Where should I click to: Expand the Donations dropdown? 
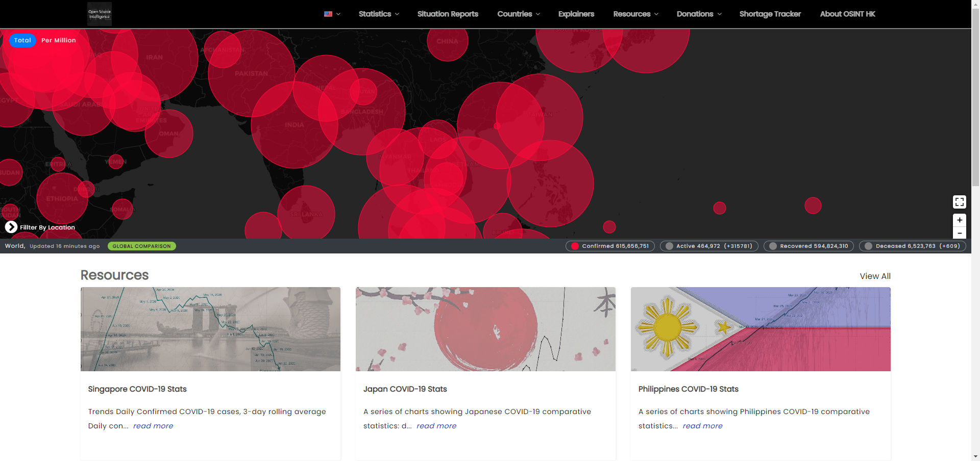point(699,14)
